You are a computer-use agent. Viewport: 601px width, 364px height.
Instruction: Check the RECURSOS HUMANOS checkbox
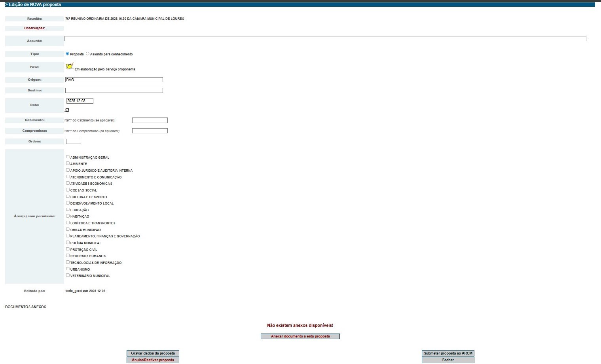[68, 256]
